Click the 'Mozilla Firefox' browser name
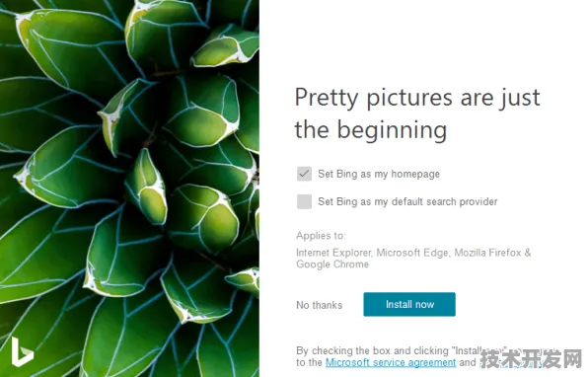This screenshot has width=588, height=377. click(487, 253)
